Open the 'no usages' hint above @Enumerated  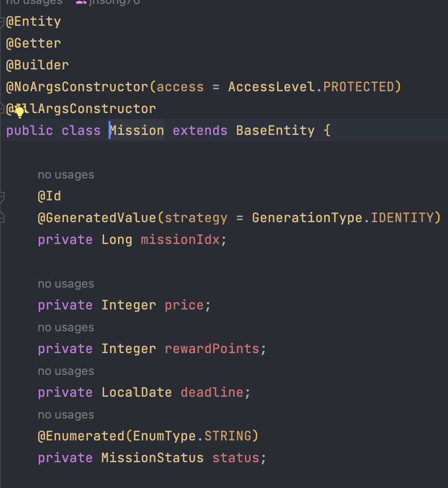click(66, 415)
